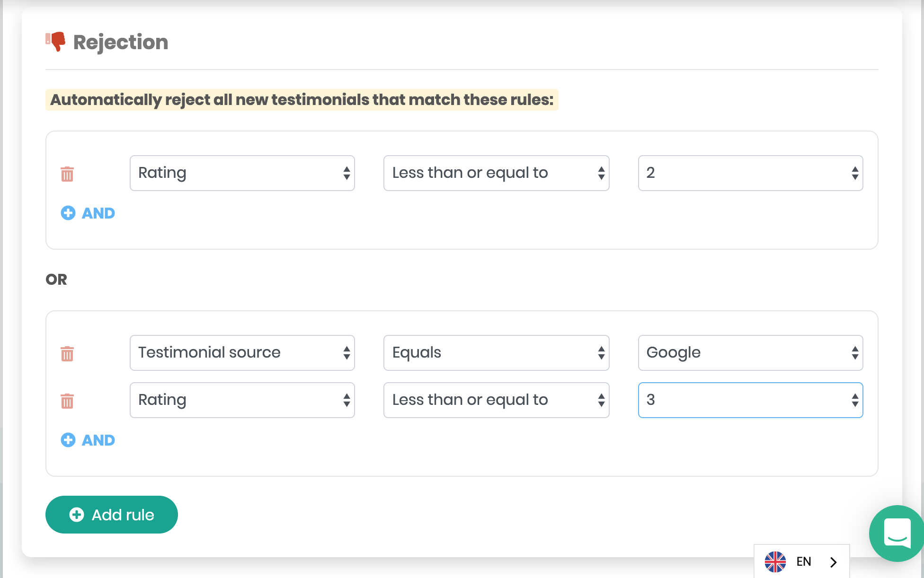Open the Testimonial source field dropdown
The image size is (924, 578).
coord(242,353)
